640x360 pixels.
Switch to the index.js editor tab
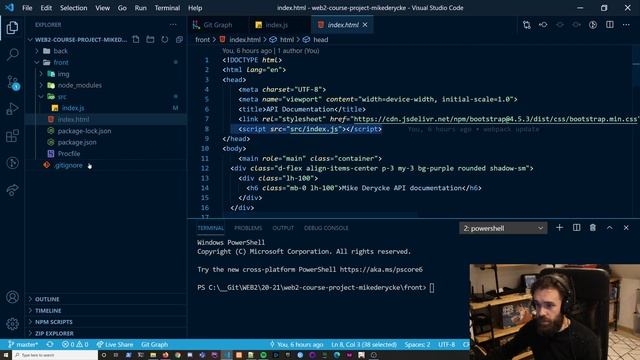(276, 25)
